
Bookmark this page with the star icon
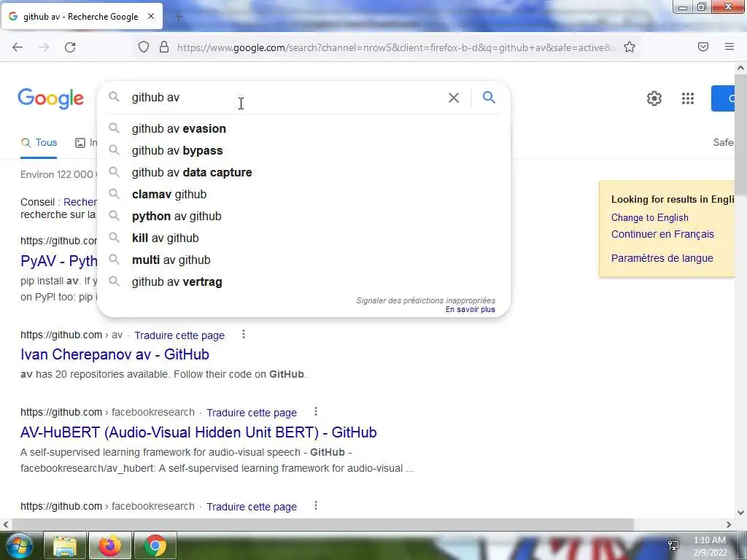[x=630, y=47]
